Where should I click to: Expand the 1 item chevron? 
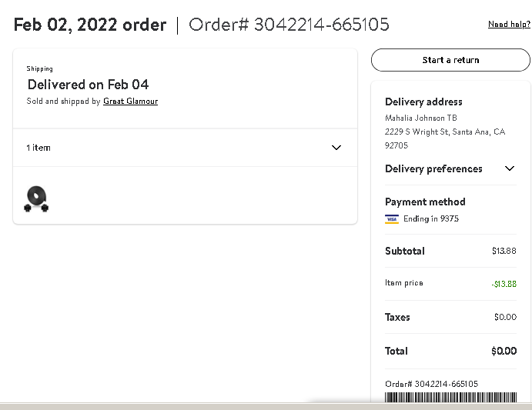[336, 148]
